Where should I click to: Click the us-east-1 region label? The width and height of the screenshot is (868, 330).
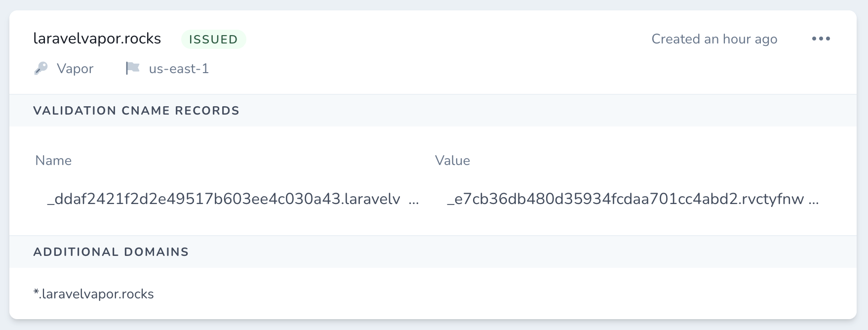coord(179,69)
